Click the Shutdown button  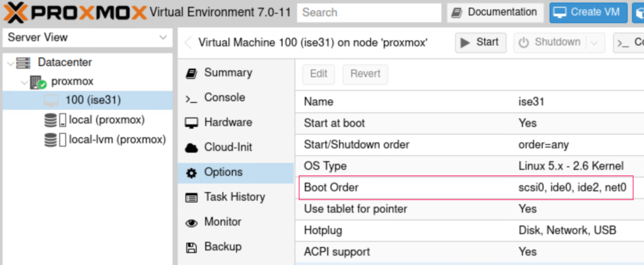[x=550, y=43]
